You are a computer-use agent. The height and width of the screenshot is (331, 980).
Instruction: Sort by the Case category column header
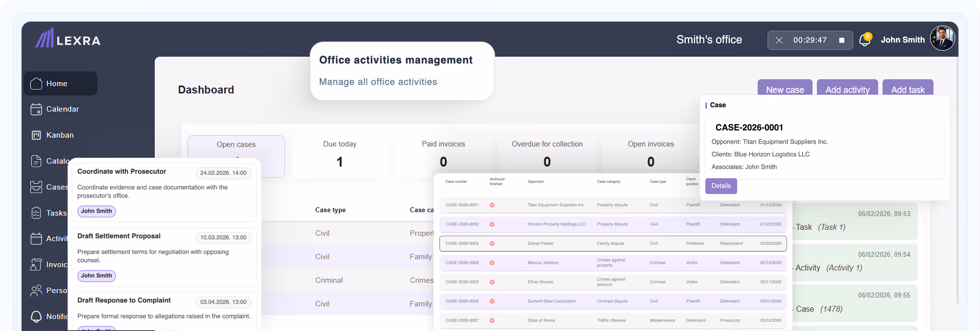(609, 182)
